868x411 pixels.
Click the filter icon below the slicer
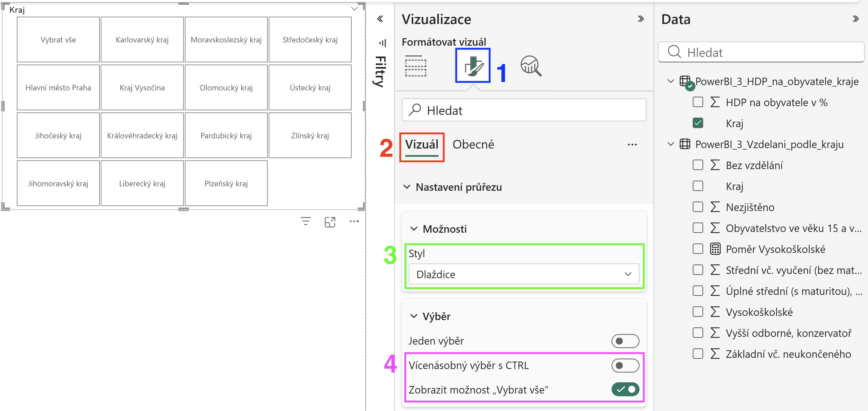[x=306, y=221]
